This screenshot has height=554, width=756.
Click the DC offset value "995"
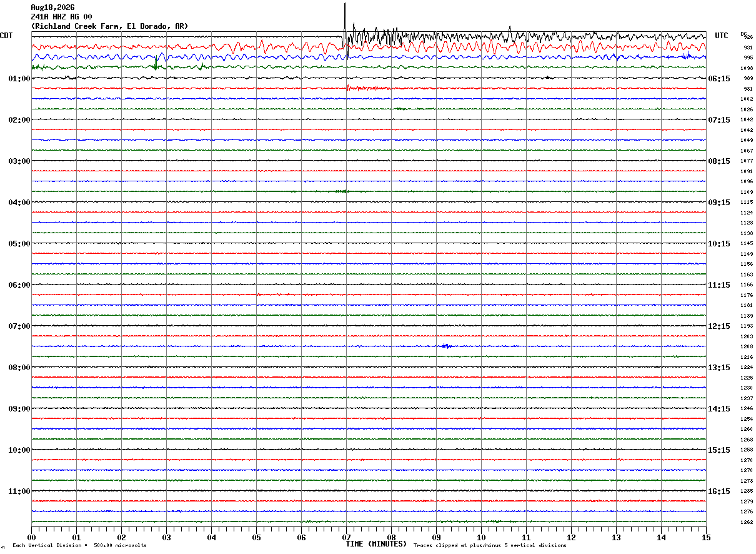tap(748, 58)
